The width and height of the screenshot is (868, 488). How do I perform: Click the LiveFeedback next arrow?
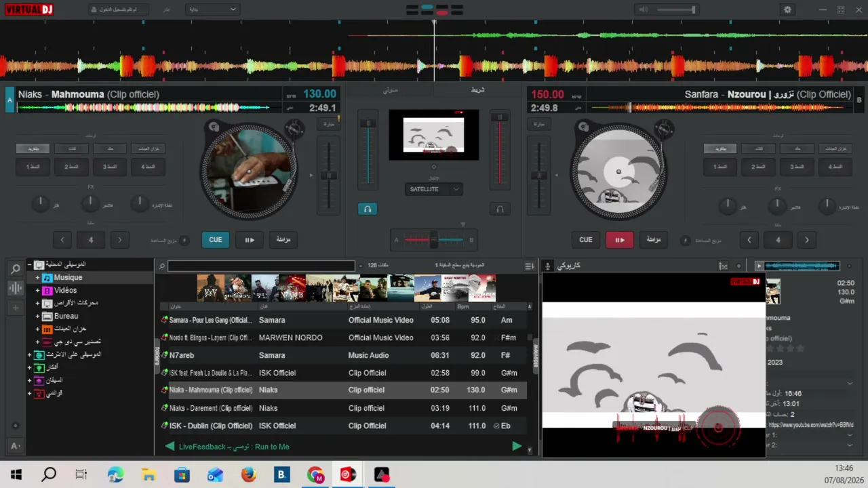pos(517,447)
